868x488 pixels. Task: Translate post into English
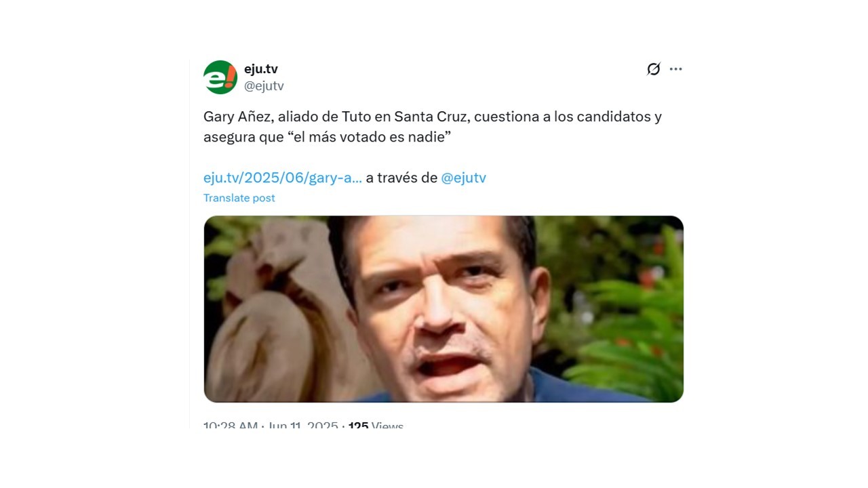pos(239,198)
